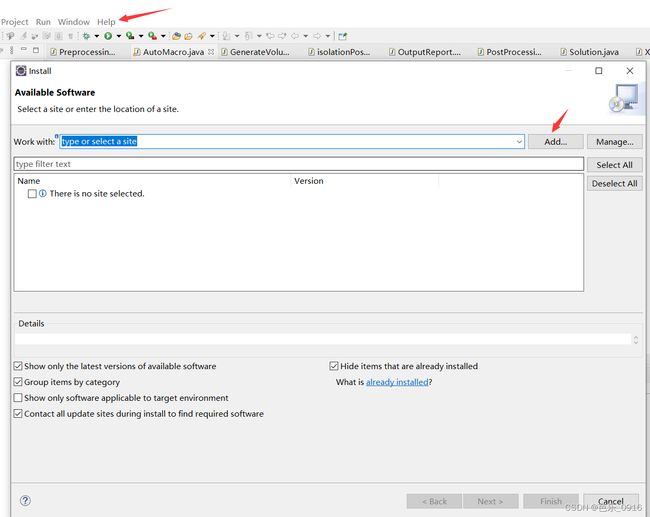Switch to the GenerateVolu... editor tab

tap(255, 52)
